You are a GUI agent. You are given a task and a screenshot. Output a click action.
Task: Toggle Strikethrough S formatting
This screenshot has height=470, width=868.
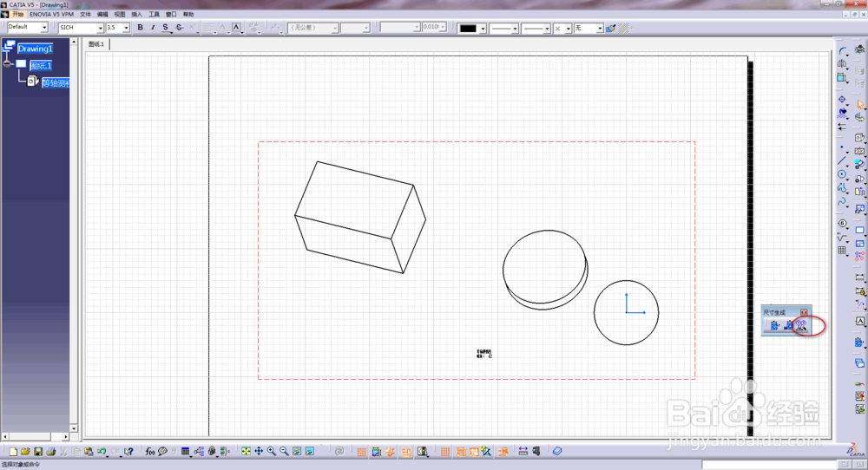point(179,27)
